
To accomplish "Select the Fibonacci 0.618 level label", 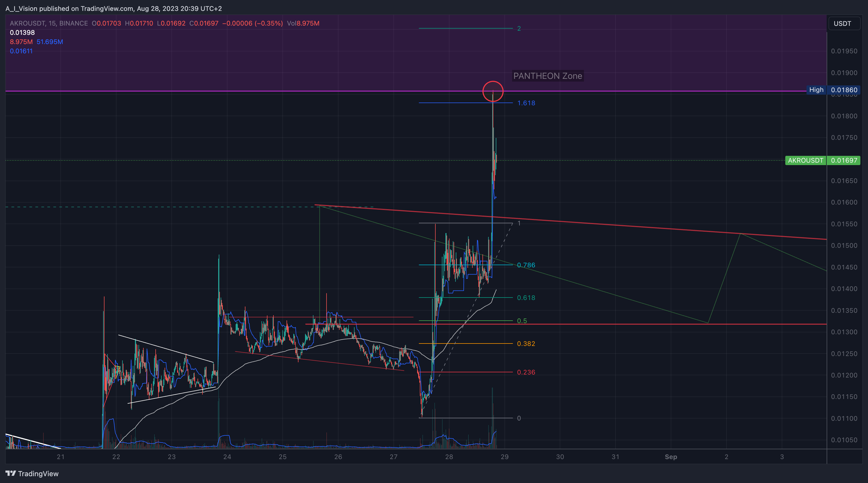I will [x=526, y=298].
